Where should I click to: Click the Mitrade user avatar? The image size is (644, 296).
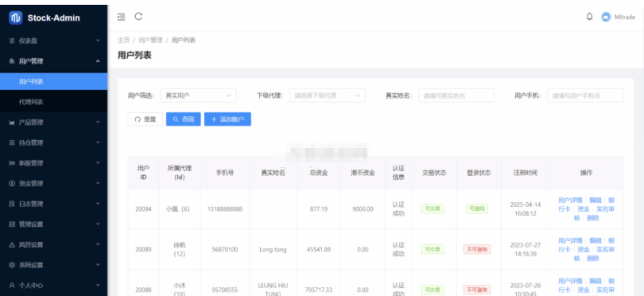point(606,17)
